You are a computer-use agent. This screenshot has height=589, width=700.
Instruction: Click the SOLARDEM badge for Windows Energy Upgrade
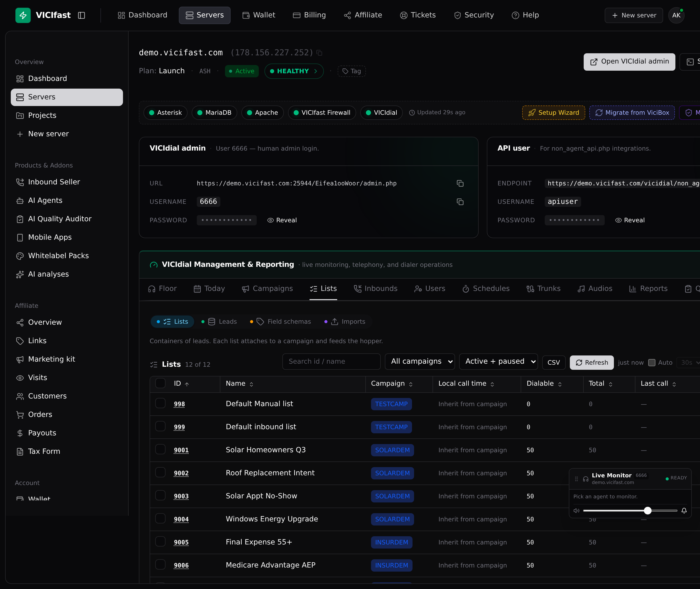coord(392,519)
